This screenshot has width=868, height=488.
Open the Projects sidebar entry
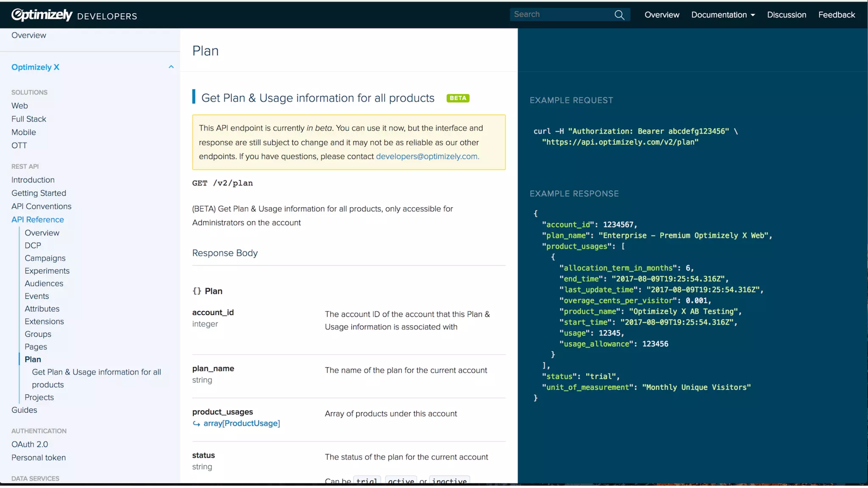39,397
